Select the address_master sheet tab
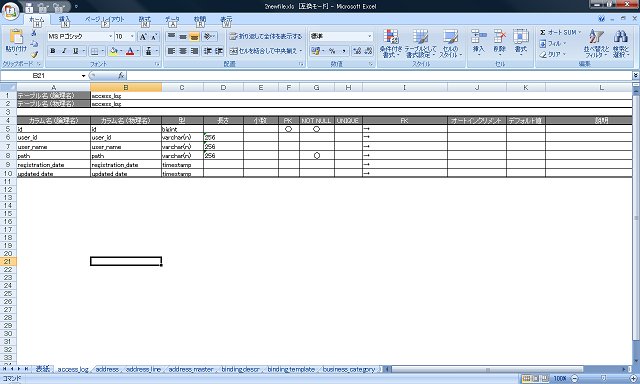Viewport: 640px width, 384px height. pyautogui.click(x=191, y=369)
